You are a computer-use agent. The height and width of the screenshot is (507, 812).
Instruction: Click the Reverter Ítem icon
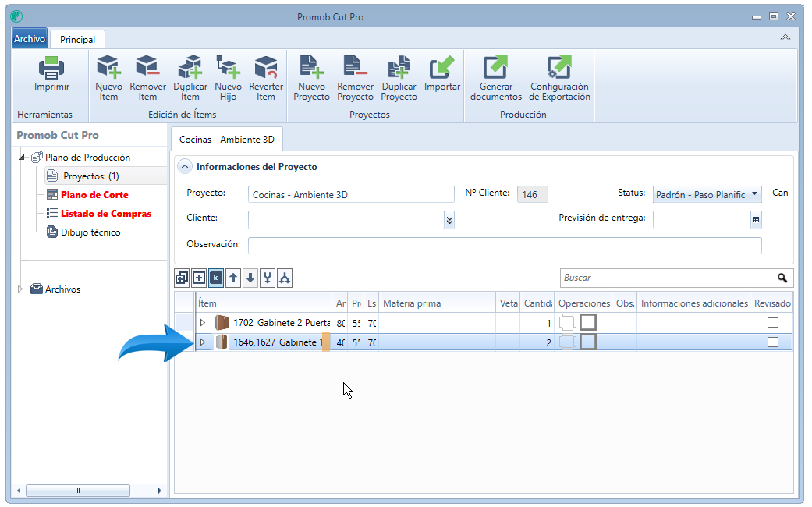266,67
